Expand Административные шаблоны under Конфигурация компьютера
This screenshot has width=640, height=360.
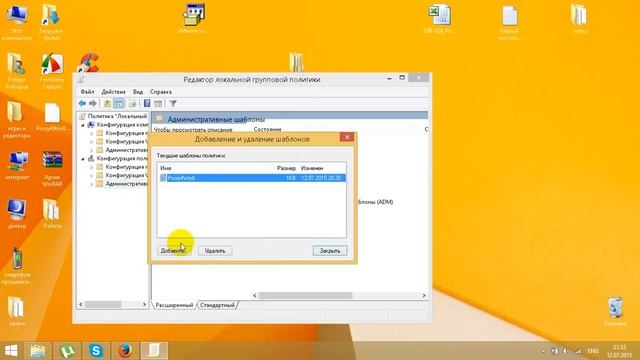point(91,150)
